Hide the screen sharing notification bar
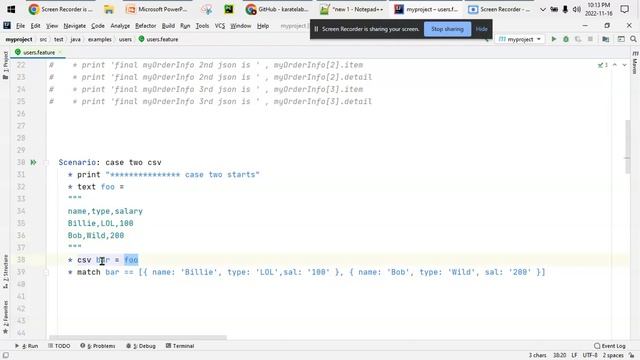This screenshot has height=360, width=640. (481, 29)
